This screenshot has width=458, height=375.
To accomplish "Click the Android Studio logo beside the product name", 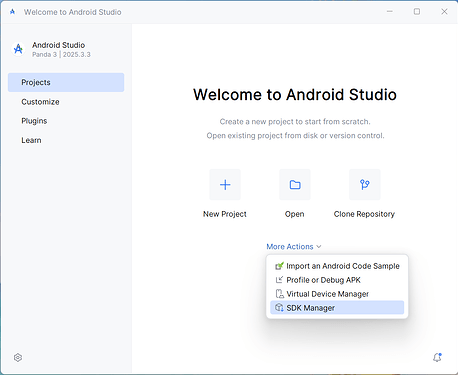I will click(x=18, y=49).
